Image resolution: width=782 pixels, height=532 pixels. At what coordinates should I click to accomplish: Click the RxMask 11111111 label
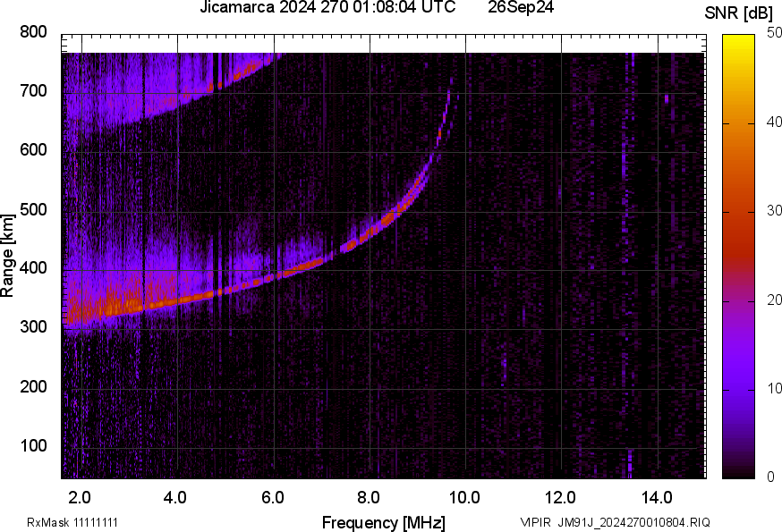[x=72, y=522]
